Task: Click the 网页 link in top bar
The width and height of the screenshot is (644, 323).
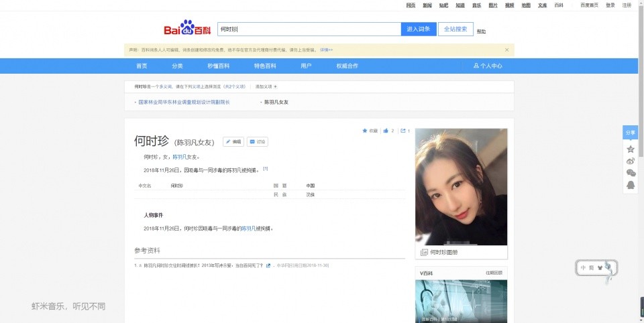Action: 411,5
